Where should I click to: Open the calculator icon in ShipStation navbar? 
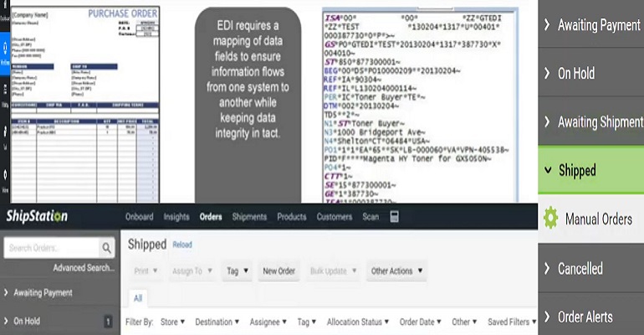pos(394,217)
